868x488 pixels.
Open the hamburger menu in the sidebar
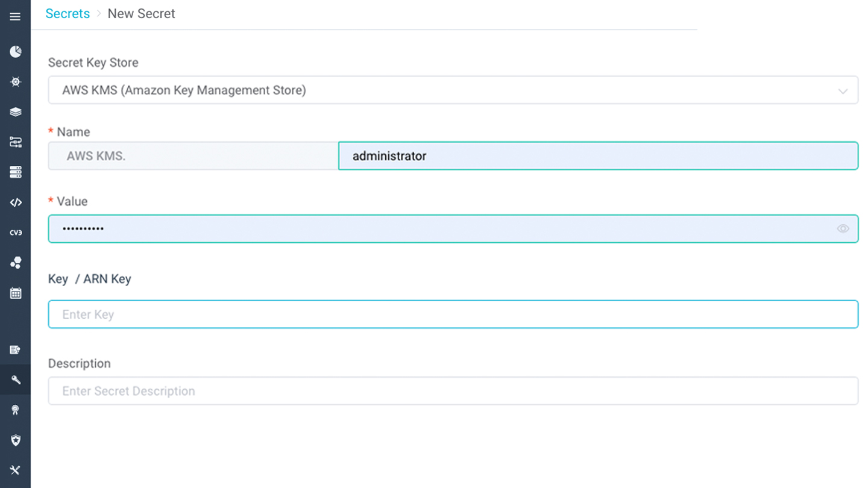point(15,17)
